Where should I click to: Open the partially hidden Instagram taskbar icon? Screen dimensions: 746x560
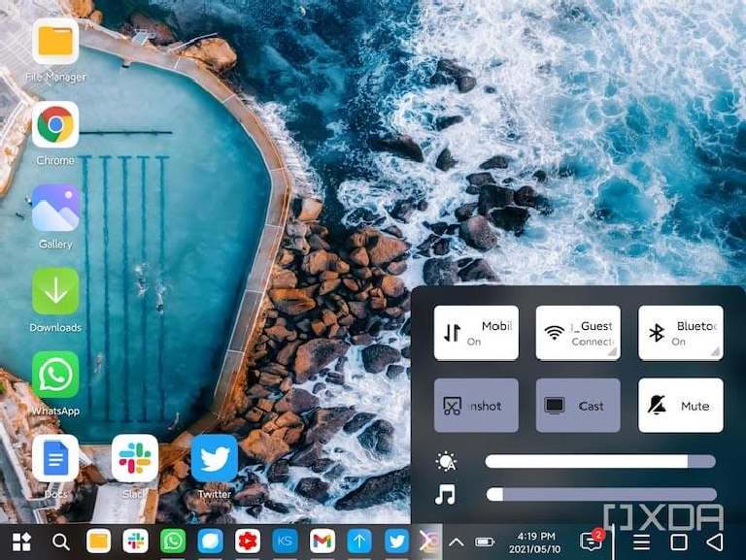pos(430,541)
